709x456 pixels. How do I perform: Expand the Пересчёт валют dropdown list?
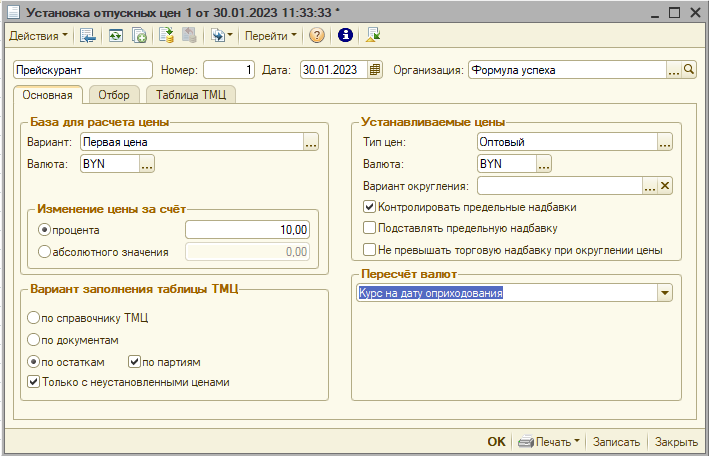pyautogui.click(x=665, y=293)
